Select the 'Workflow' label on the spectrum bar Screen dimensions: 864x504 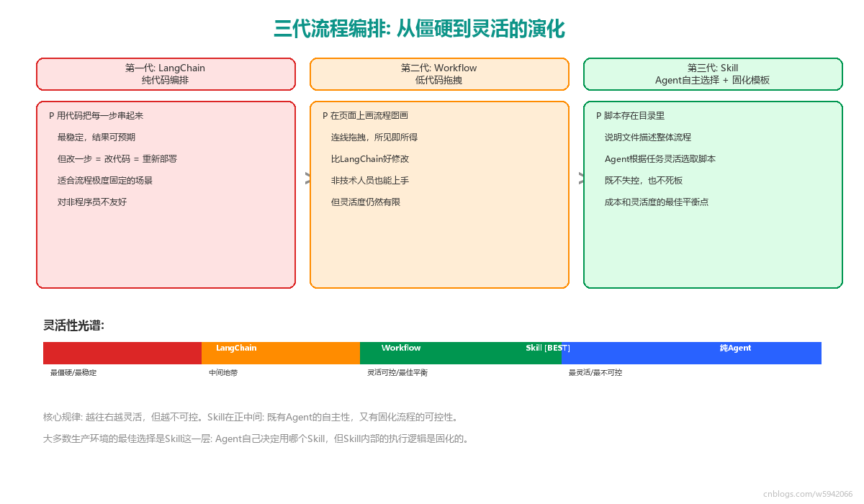[x=401, y=348]
